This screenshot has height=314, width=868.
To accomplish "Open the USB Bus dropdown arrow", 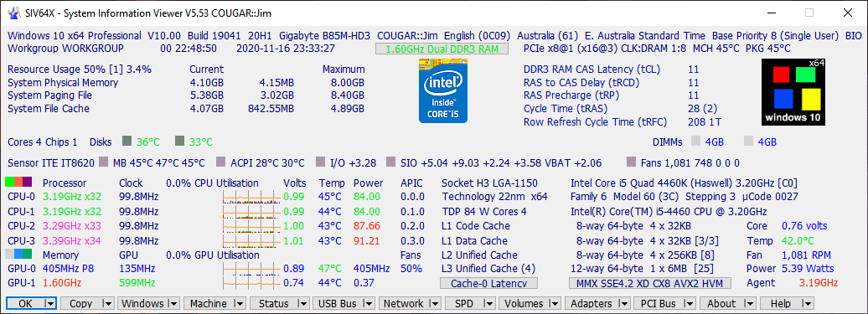I will point(369,303).
